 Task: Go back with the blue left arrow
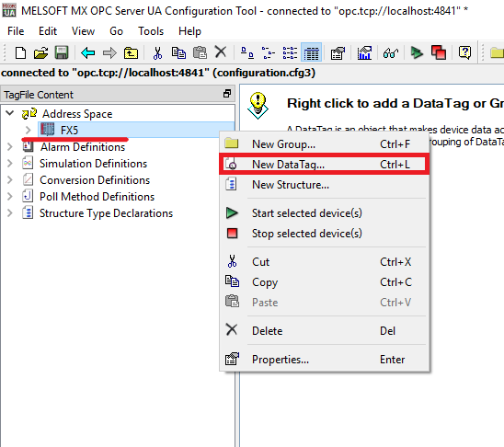[87, 52]
